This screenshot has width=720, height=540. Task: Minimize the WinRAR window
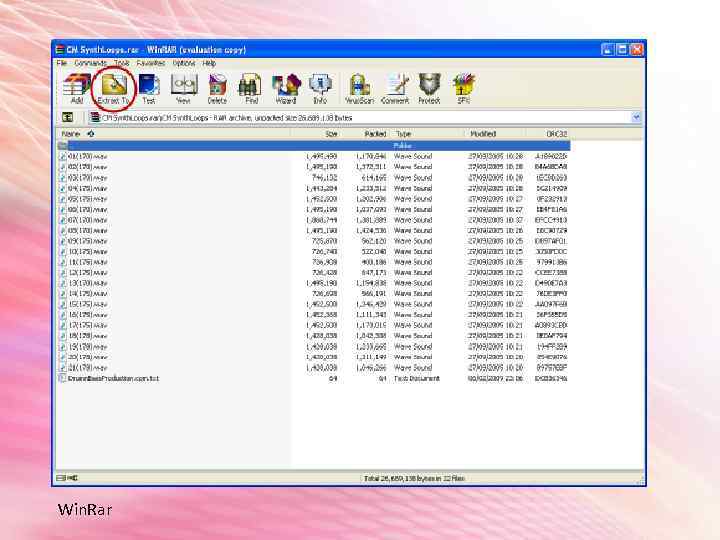pos(607,49)
